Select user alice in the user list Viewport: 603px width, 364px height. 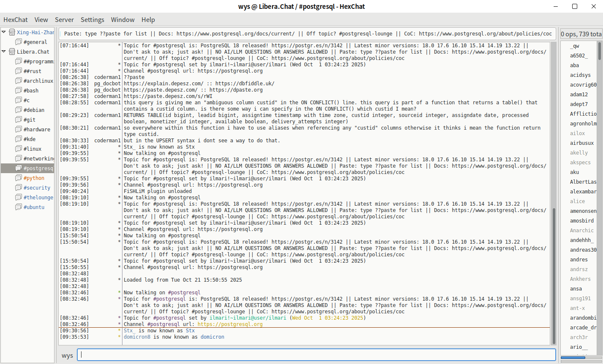pos(577,201)
